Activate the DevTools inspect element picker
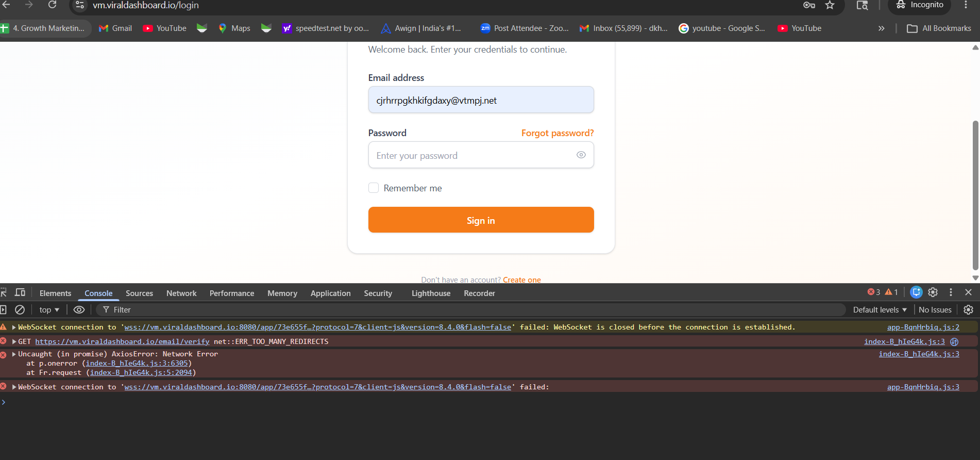Image resolution: width=980 pixels, height=460 pixels. point(4,292)
